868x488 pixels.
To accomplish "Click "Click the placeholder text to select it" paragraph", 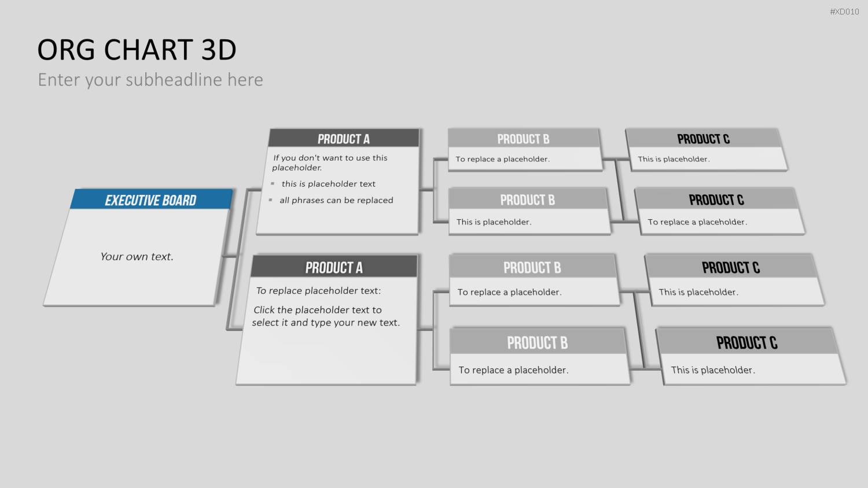I will pyautogui.click(x=326, y=316).
